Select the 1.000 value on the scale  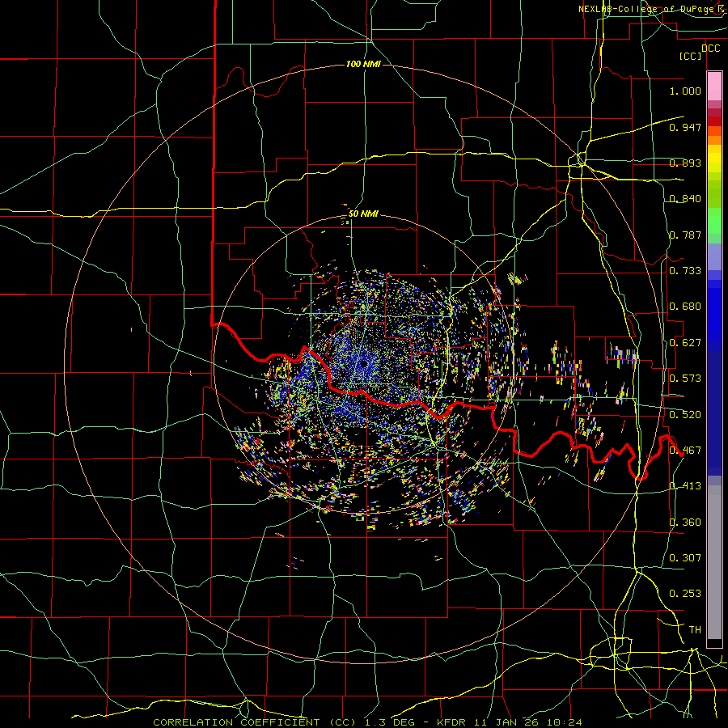point(685,91)
